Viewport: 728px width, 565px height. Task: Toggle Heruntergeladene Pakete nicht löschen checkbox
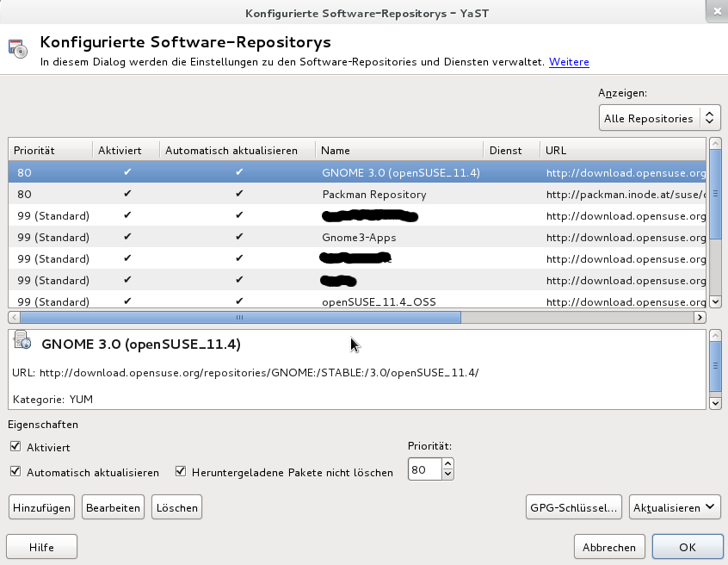point(181,472)
